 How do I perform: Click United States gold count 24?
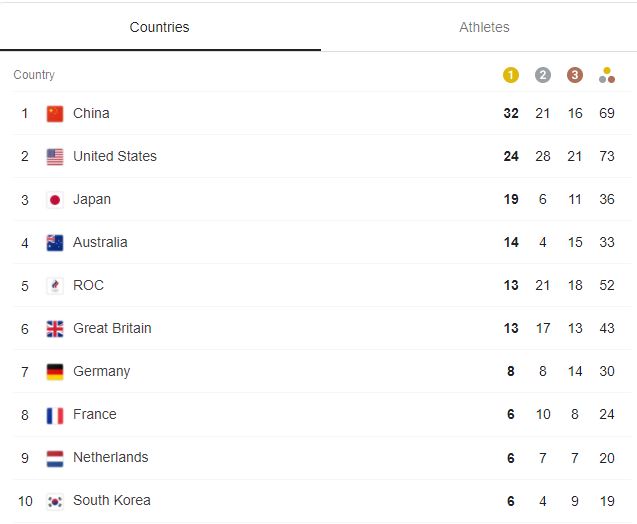[511, 156]
